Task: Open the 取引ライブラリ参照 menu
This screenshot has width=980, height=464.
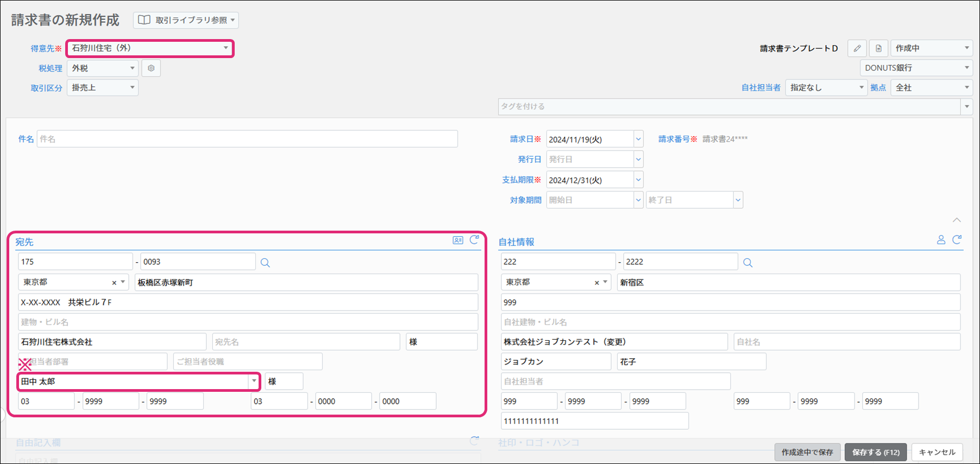Action: (x=186, y=20)
